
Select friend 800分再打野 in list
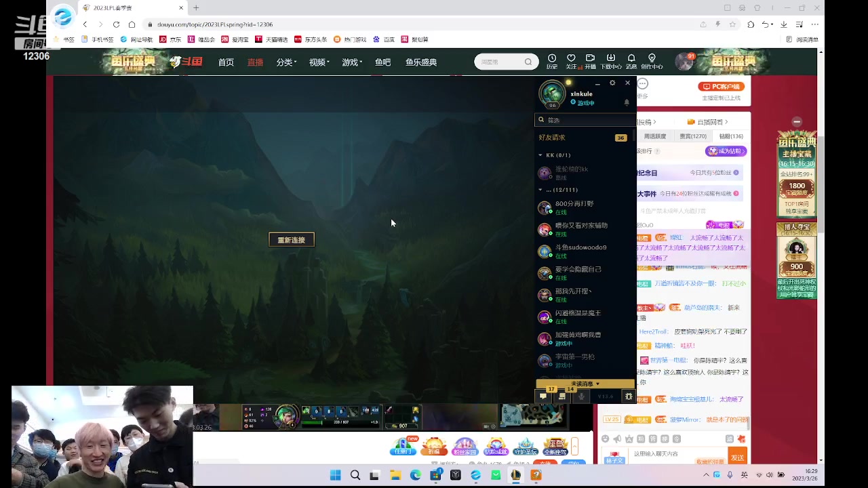585,207
